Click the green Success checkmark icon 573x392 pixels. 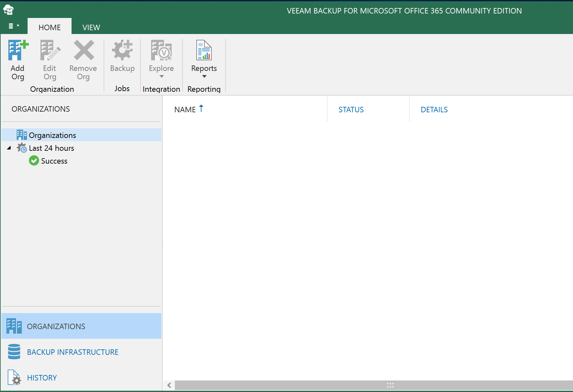(34, 160)
